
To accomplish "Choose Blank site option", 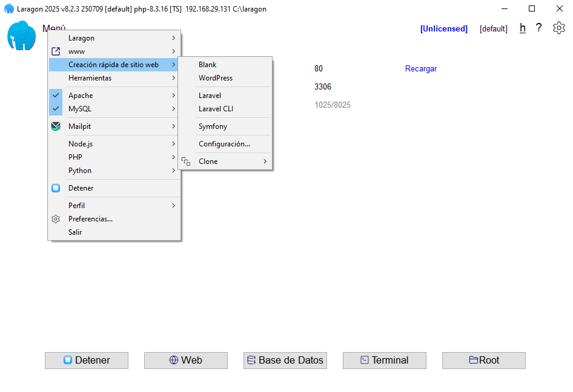I will (x=225, y=65).
